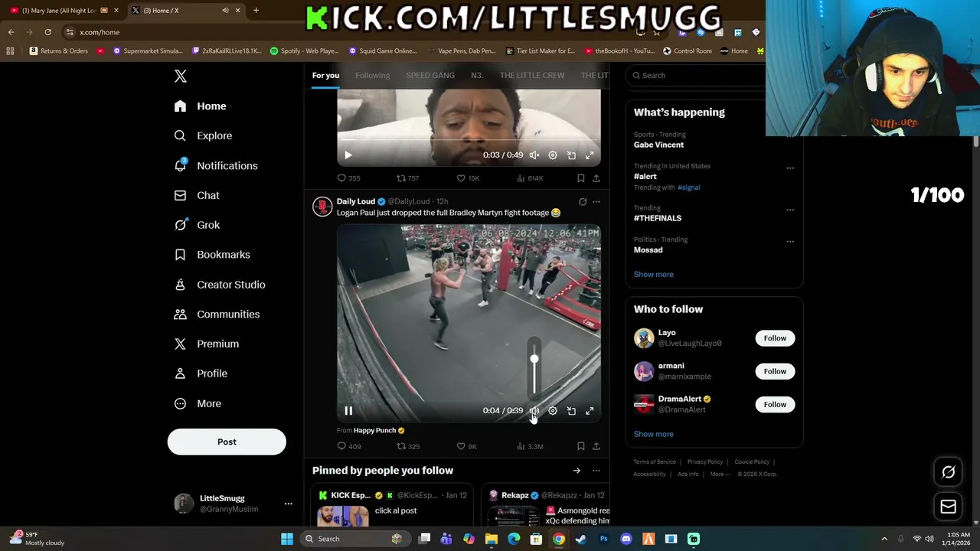Switch to THE LITTLE CREW tab
The width and height of the screenshot is (980, 551).
532,75
